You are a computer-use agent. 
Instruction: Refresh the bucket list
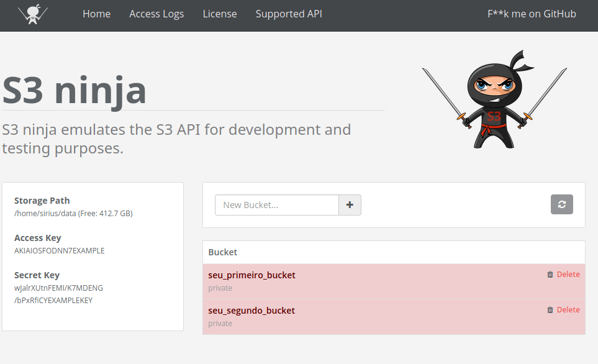pyautogui.click(x=562, y=204)
